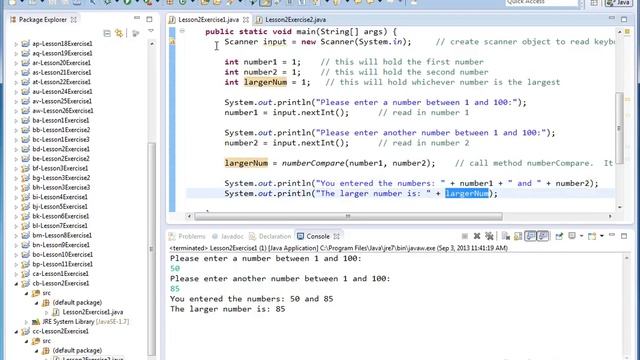Select (default package) under cb-Lesson2Exercise1

pos(77,302)
